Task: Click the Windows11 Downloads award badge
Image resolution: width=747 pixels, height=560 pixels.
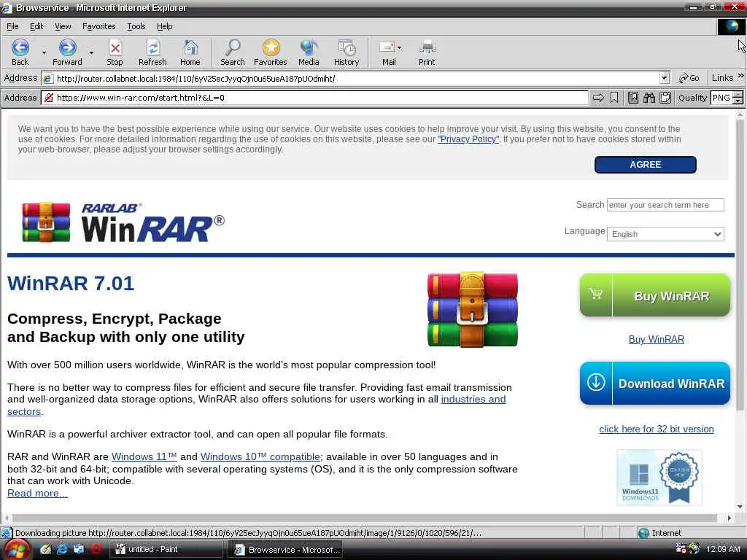Action: [x=659, y=478]
